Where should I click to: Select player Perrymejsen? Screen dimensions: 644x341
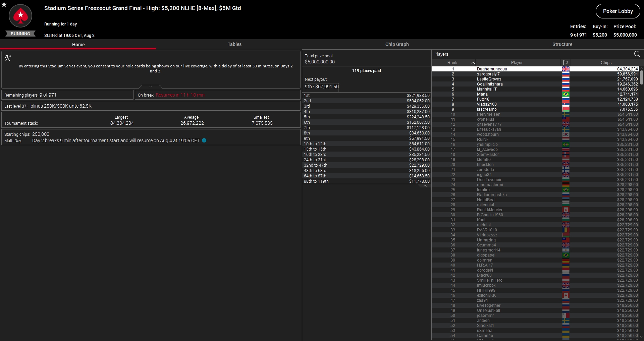click(535, 114)
